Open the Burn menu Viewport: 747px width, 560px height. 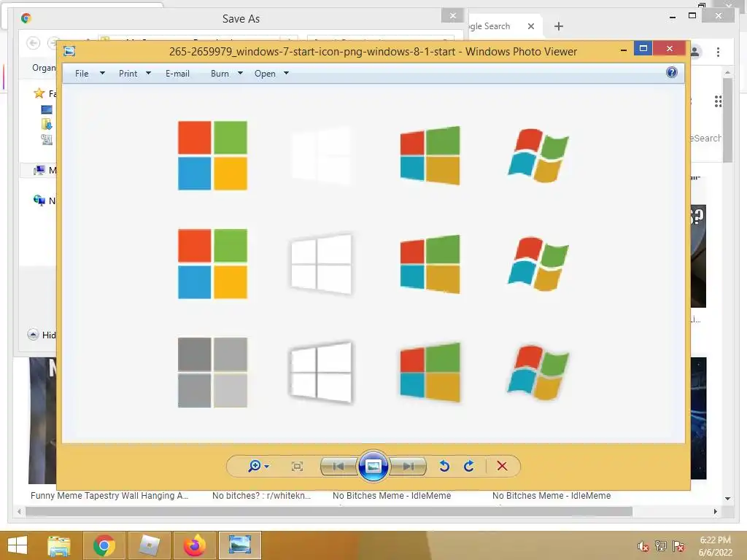[220, 74]
